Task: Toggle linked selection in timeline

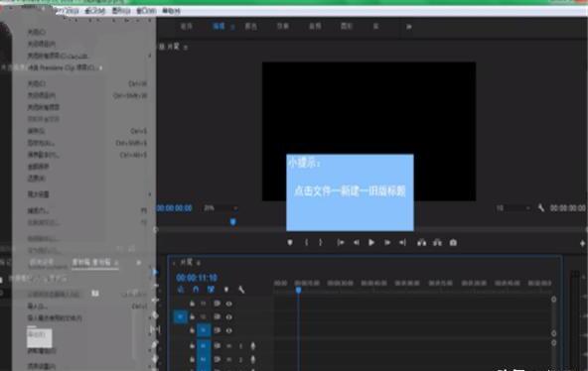Action: pyautogui.click(x=211, y=290)
